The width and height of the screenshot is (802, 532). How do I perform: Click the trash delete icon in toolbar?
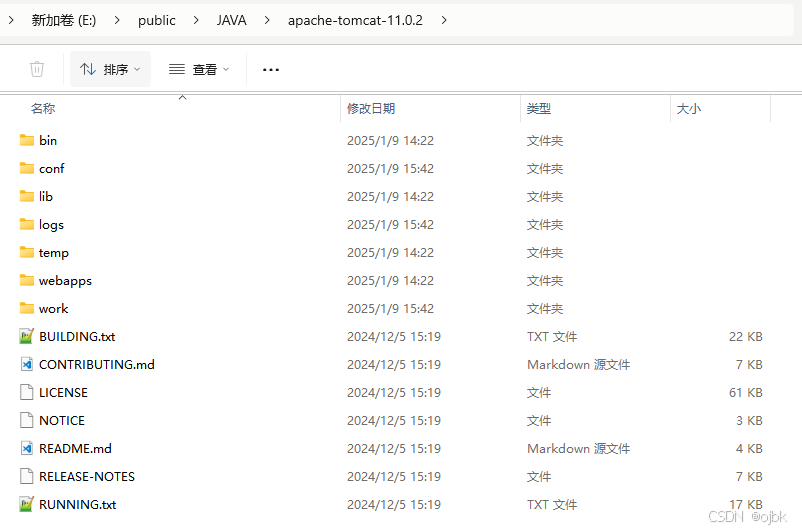tap(37, 69)
